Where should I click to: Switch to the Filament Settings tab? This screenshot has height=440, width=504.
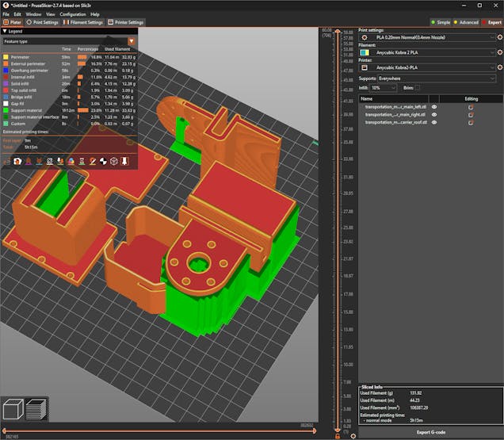coord(82,22)
